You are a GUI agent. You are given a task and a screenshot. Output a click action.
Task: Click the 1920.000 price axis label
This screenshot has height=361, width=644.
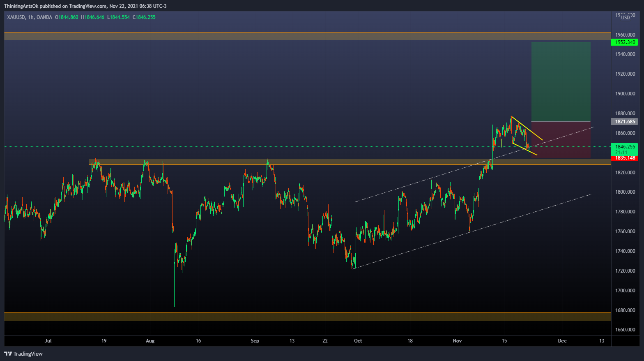625,74
